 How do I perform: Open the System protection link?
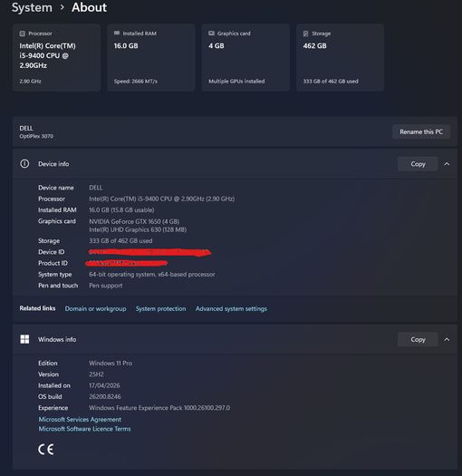160,309
